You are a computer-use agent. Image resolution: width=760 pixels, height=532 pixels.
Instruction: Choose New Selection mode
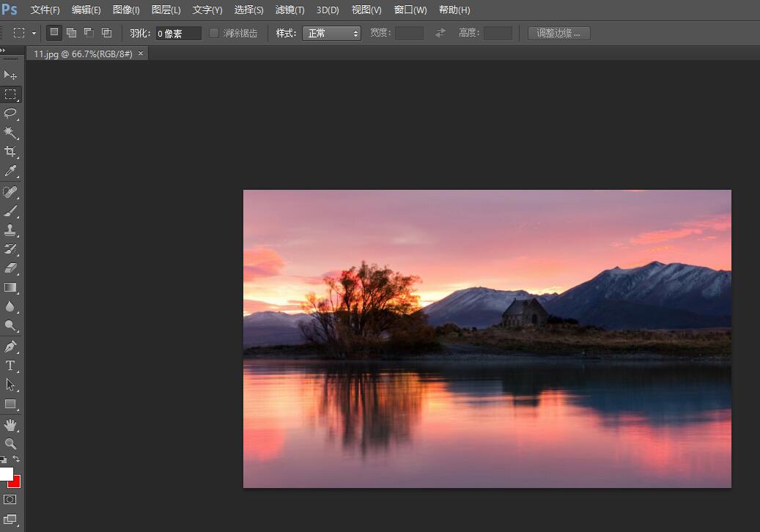pos(54,32)
